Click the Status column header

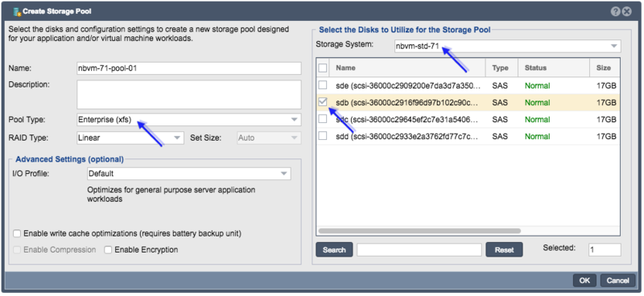[554, 68]
